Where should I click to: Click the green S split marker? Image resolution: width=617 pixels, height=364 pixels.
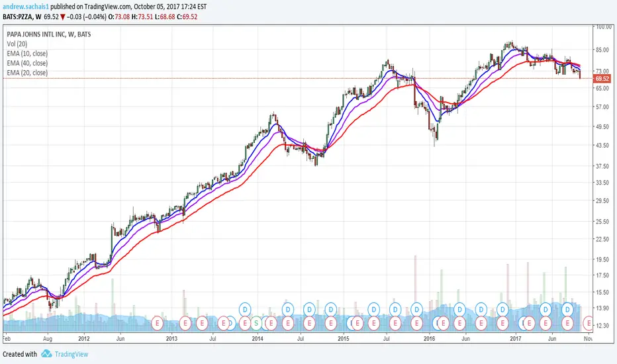(x=256, y=324)
